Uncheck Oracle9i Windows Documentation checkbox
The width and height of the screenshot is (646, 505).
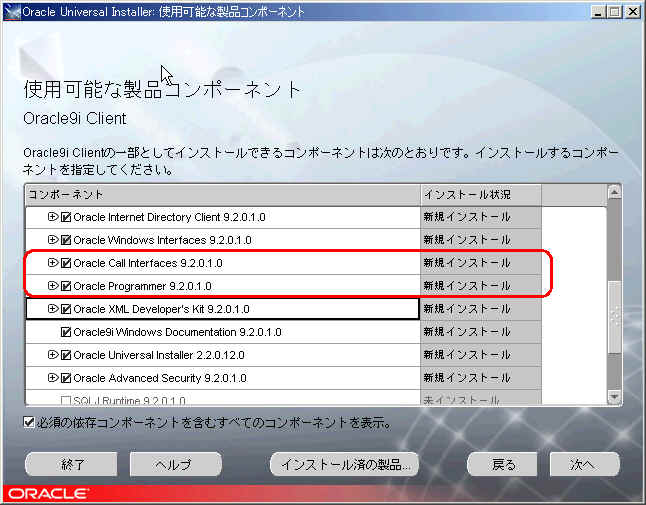66,332
